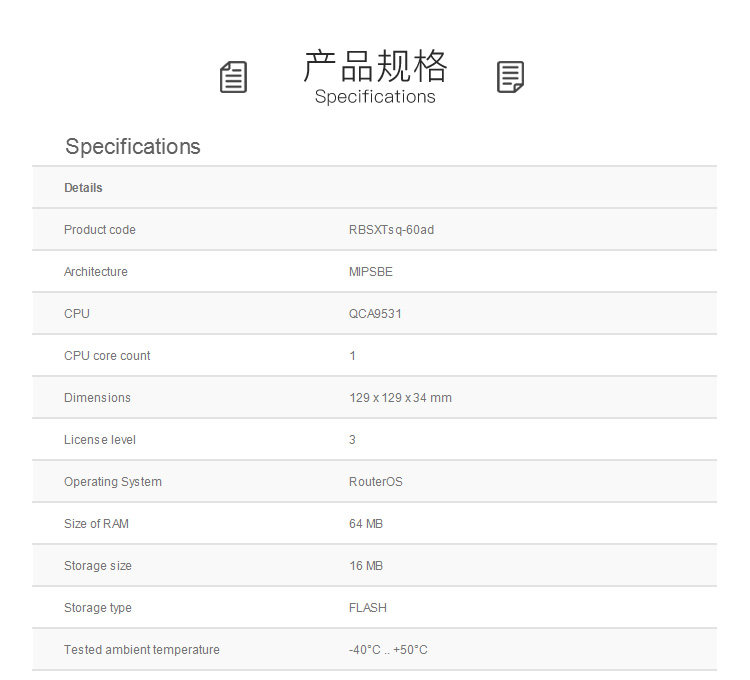Select the 129 x 129 x 34 mm value
Viewport: 750px width, 680px height.
pos(400,398)
